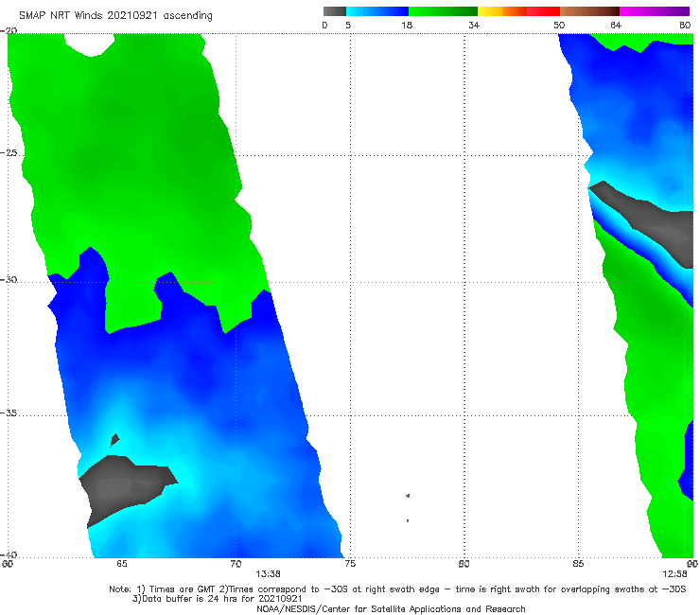700x615 pixels.
Task: Click the brown 50-64 colorbar segment
Action: tap(589, 11)
